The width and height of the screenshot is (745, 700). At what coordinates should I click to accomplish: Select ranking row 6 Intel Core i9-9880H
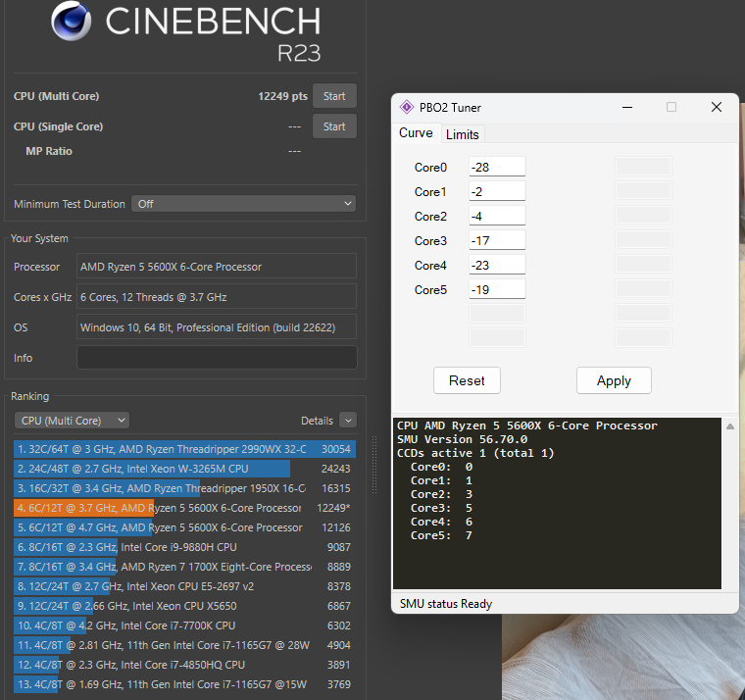185,547
